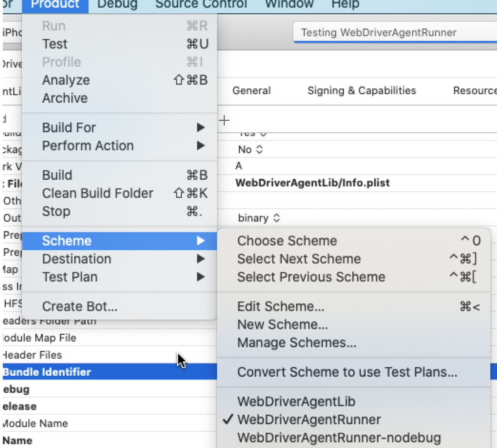Change the No popup value
497x448 pixels.
tap(250, 149)
